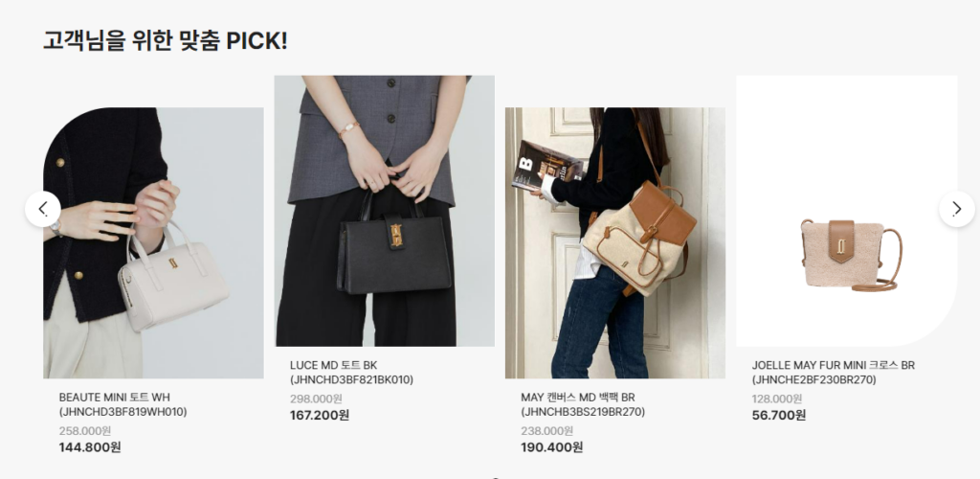Open the MAY canvas backpack photo
980x479 pixels.
615,242
